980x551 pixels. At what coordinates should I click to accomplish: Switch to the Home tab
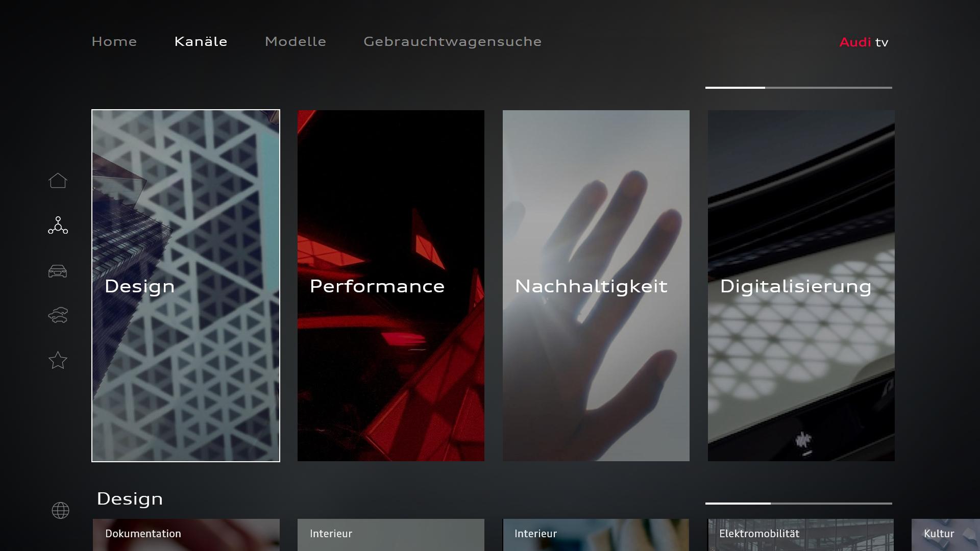[114, 42]
